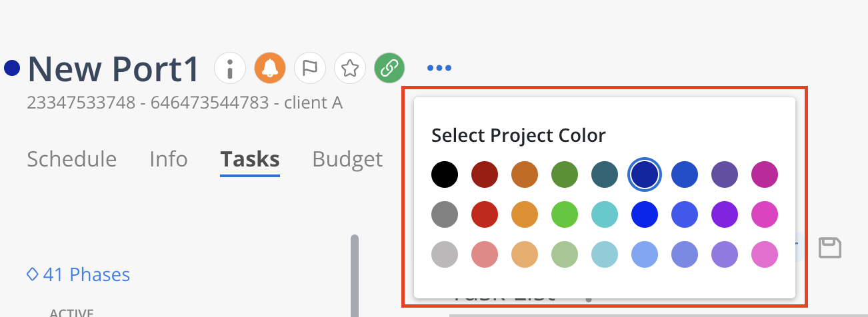868x317 pixels.
Task: Click the vertical scrollbar in task panel
Action: point(355,273)
